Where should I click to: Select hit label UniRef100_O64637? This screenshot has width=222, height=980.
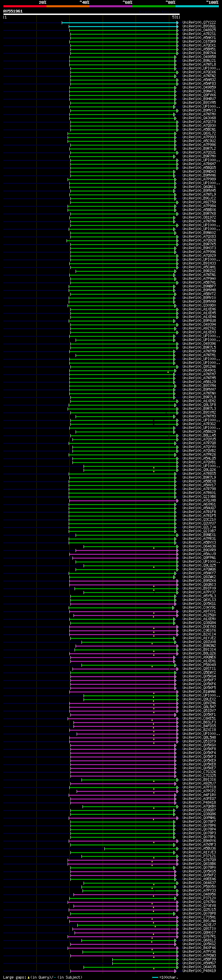[199, 883]
